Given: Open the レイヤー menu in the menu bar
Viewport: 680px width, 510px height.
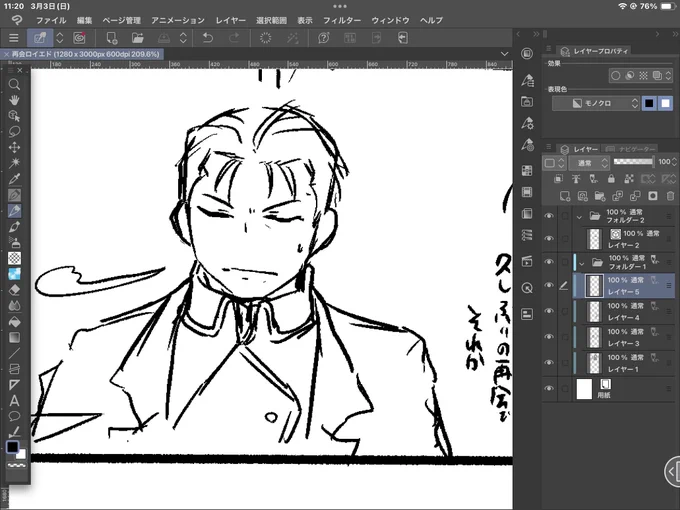Looking at the screenshot, I should 231,20.
